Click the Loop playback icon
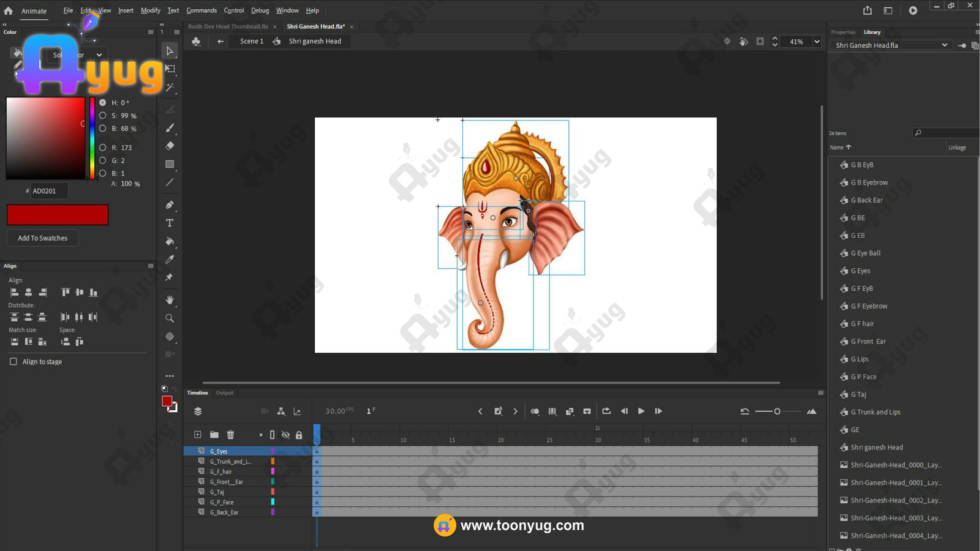This screenshot has height=551, width=980. (606, 411)
